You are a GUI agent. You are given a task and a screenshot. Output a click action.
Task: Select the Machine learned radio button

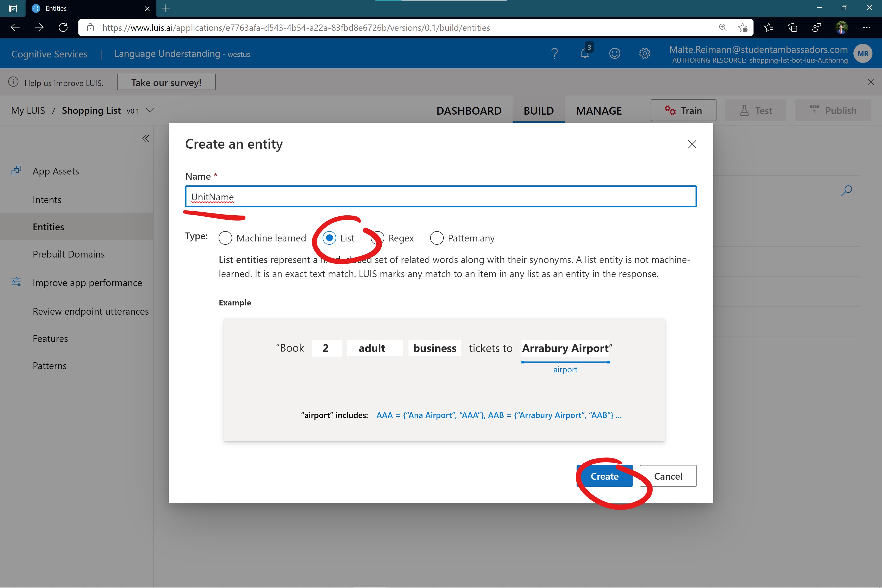coord(225,238)
